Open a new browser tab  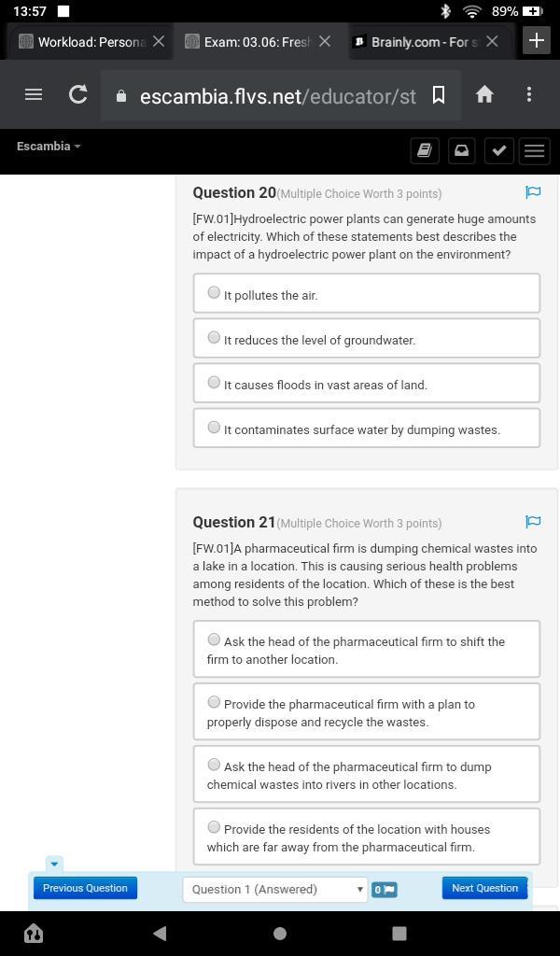537,40
